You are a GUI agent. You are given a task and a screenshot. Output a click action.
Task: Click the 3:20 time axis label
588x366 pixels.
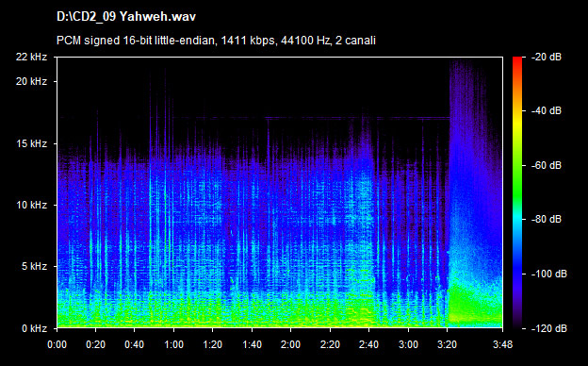tap(447, 344)
